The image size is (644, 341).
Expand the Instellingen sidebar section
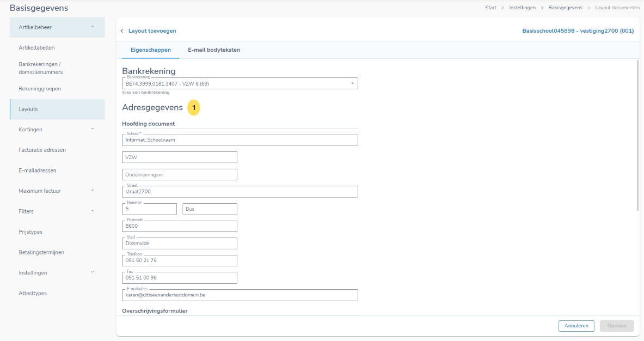[57, 273]
